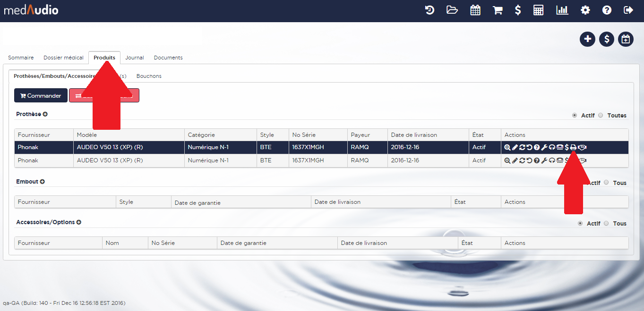This screenshot has height=311, width=644.
Task: Click the Commander button
Action: [41, 96]
